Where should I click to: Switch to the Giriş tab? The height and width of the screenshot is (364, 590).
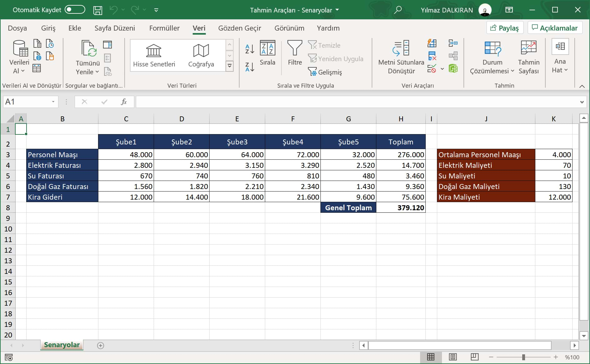(x=48, y=28)
